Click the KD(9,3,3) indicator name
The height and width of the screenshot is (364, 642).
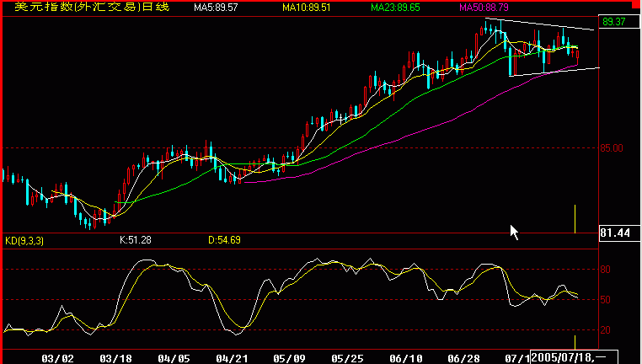point(24,241)
